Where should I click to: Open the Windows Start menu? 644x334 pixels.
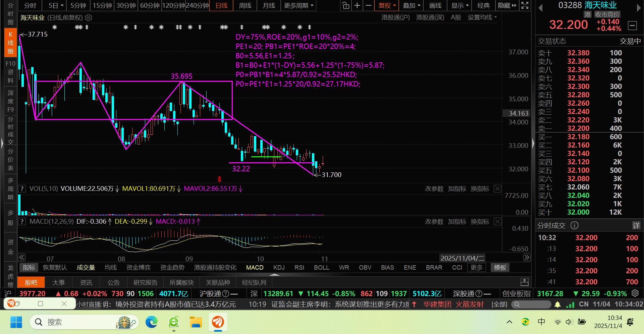click(16, 322)
